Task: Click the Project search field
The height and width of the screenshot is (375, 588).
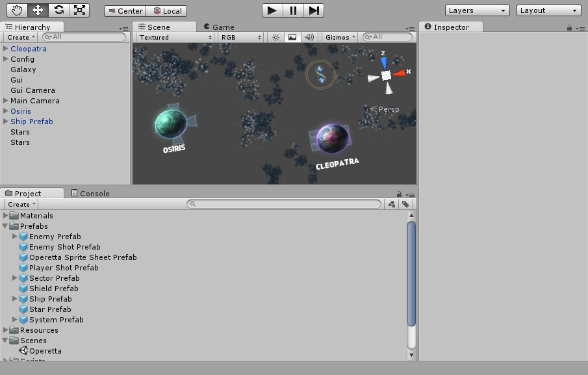Action: coord(284,204)
